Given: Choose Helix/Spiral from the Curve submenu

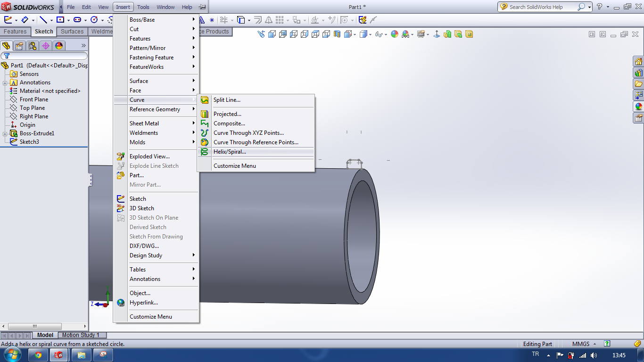Looking at the screenshot, I should pyautogui.click(x=230, y=152).
